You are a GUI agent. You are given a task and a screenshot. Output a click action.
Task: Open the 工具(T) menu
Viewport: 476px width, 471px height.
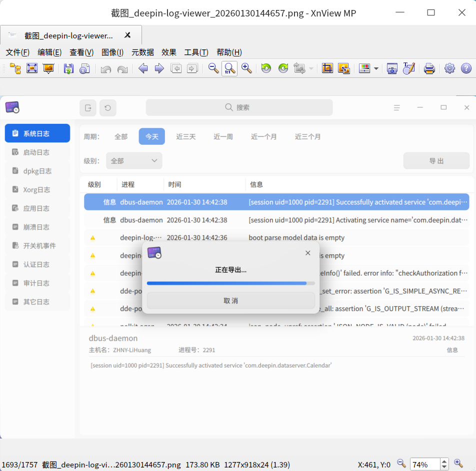tap(196, 52)
